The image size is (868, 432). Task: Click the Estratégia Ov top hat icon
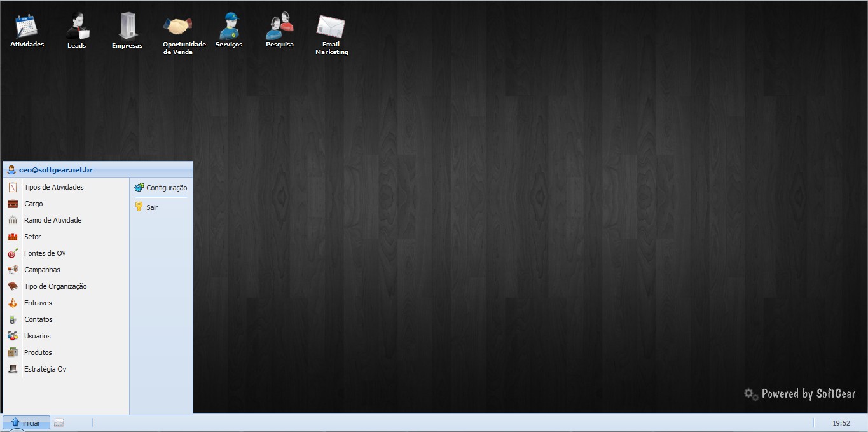[x=13, y=369]
